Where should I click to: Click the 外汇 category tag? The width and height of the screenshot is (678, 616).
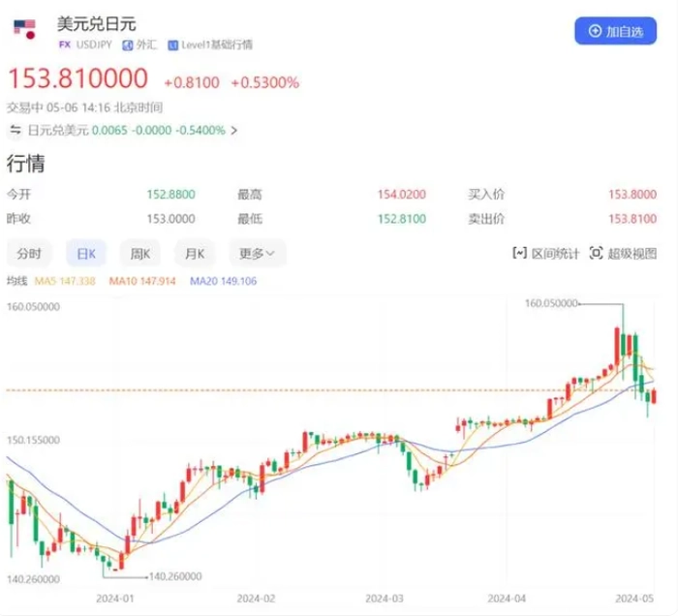click(139, 45)
